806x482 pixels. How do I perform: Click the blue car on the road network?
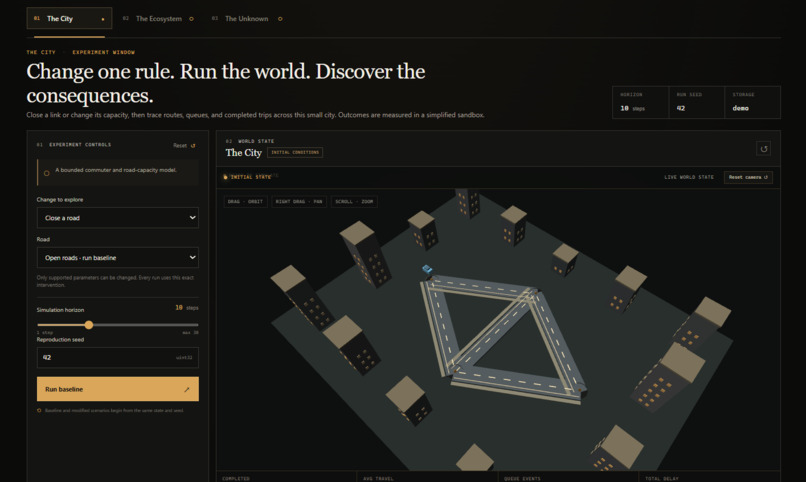coord(427,269)
